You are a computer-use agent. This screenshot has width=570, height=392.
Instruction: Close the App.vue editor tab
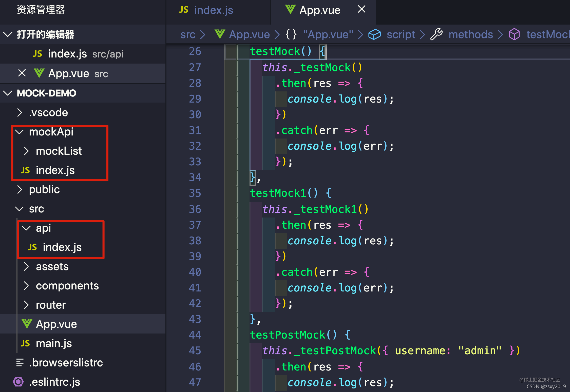(362, 9)
